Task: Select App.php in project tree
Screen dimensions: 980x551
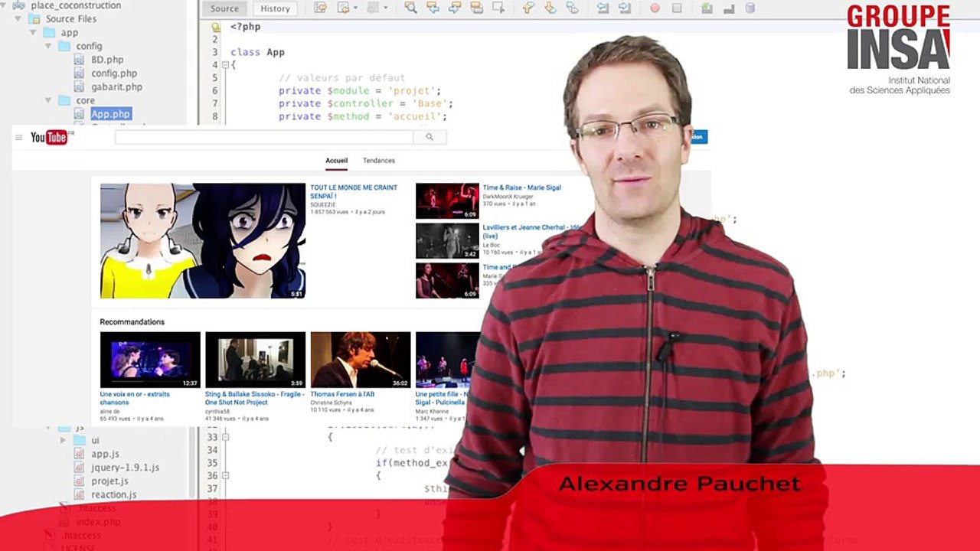Action: click(x=110, y=114)
